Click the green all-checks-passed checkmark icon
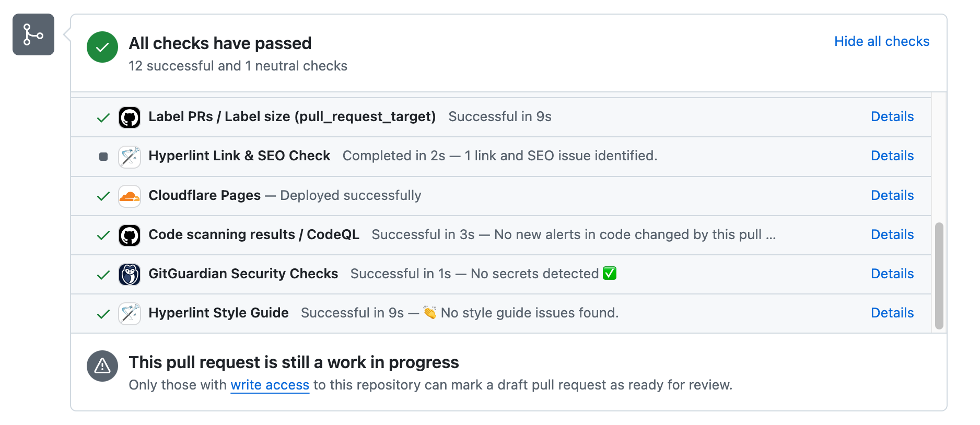The image size is (980, 425). click(102, 47)
